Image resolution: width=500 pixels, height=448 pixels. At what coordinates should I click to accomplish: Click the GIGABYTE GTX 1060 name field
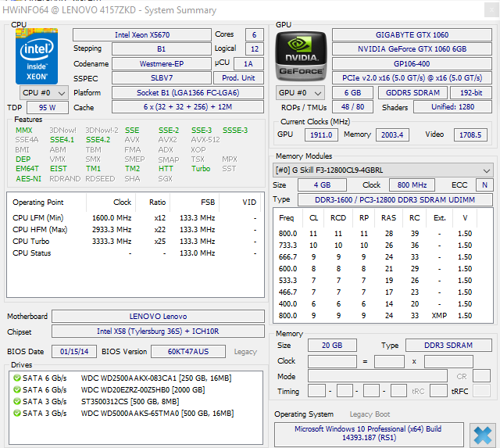[x=412, y=35]
